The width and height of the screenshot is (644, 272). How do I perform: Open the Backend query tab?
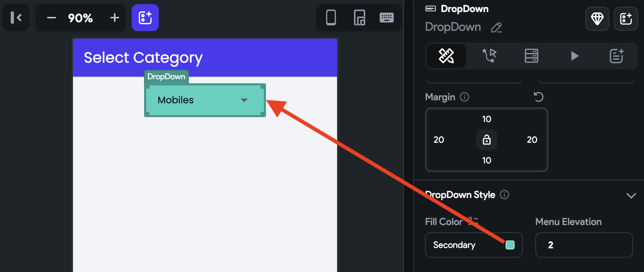(x=532, y=56)
